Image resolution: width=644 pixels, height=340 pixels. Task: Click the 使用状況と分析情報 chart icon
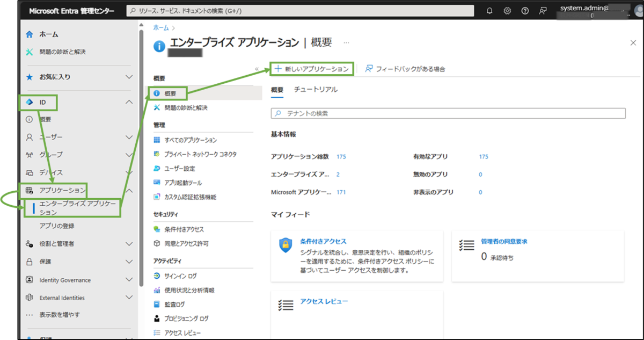click(x=157, y=290)
